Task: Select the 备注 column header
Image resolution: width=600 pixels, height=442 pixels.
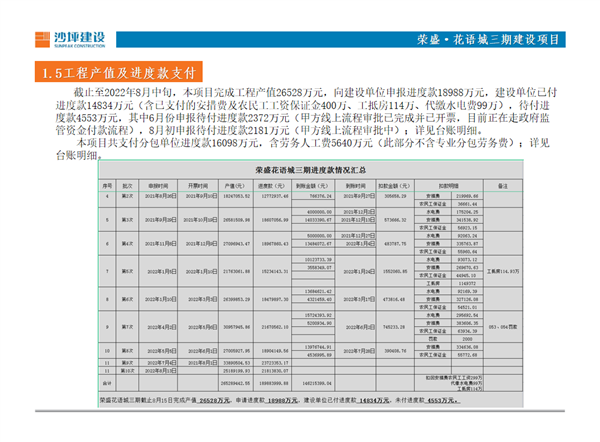Action: [x=503, y=186]
